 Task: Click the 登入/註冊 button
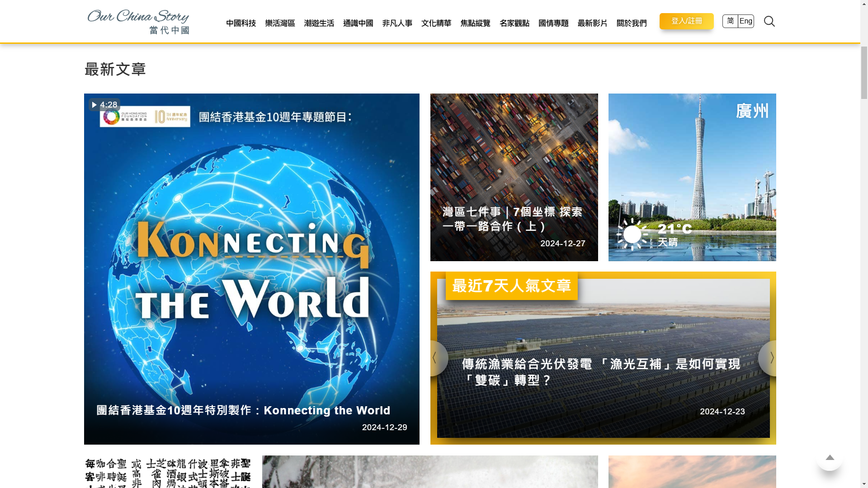[686, 21]
